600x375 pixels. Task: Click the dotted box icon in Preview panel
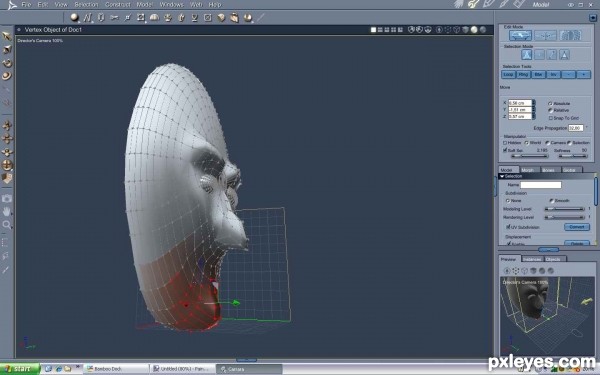[x=516, y=271]
